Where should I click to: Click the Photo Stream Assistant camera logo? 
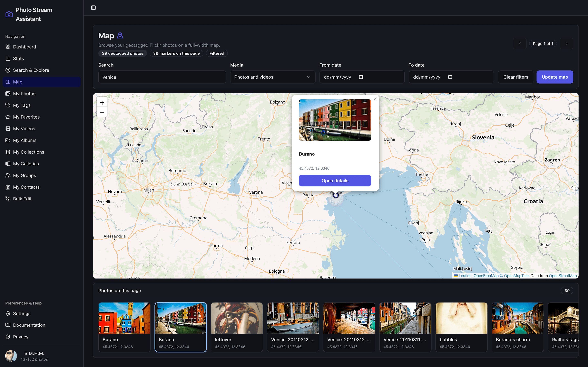click(x=9, y=14)
